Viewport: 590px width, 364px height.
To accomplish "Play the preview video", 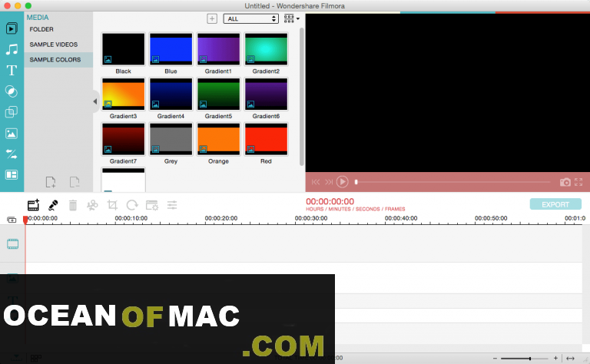I will click(342, 182).
